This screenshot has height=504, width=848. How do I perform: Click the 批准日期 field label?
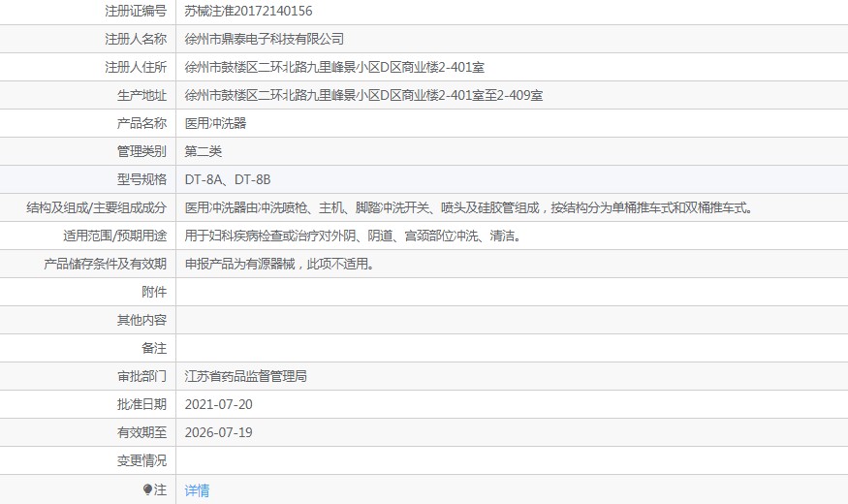pos(141,404)
